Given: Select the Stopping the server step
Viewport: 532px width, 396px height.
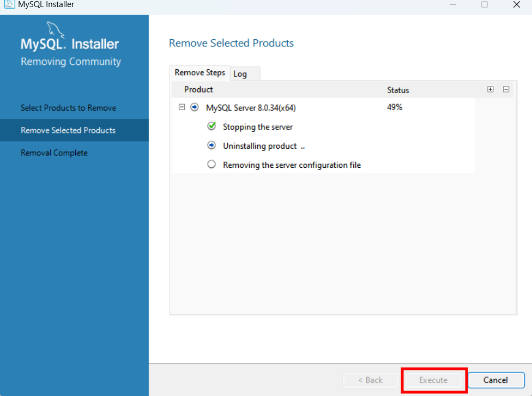Looking at the screenshot, I should click(x=257, y=127).
